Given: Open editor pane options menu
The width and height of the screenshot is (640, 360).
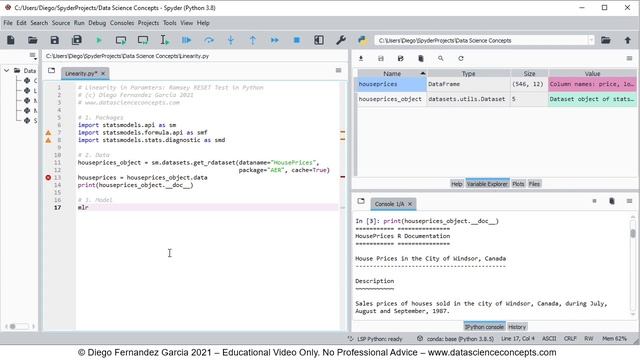Looking at the screenshot, I should [338, 70].
